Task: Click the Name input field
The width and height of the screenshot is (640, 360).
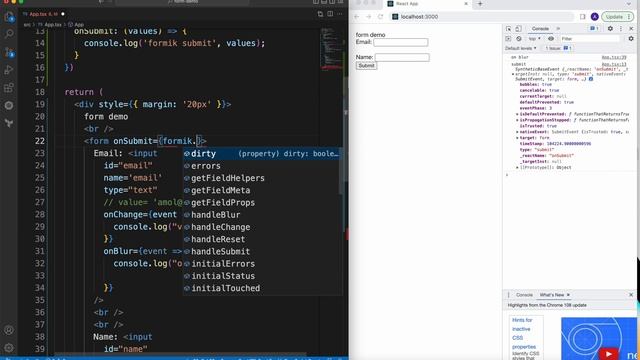Action: coord(402,58)
